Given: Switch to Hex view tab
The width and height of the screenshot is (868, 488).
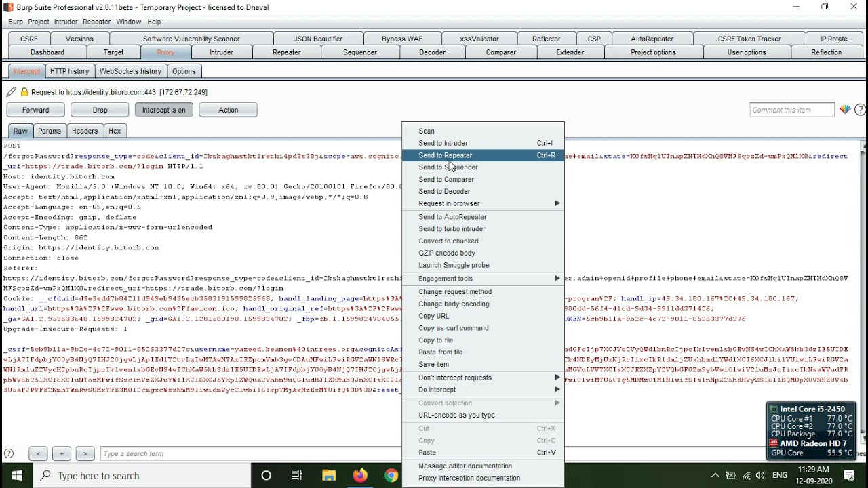Looking at the screenshot, I should 115,131.
